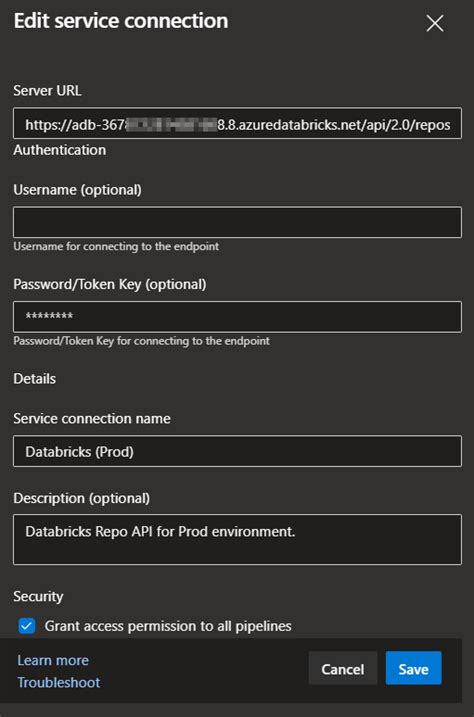Uncheck Grant access permission to all pipelines
The width and height of the screenshot is (474, 717).
pos(27,626)
